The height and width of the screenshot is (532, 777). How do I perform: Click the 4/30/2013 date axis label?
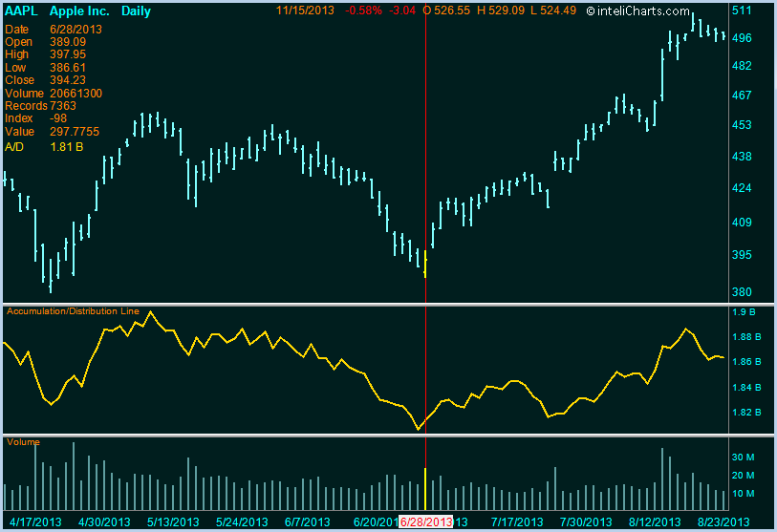(x=104, y=522)
